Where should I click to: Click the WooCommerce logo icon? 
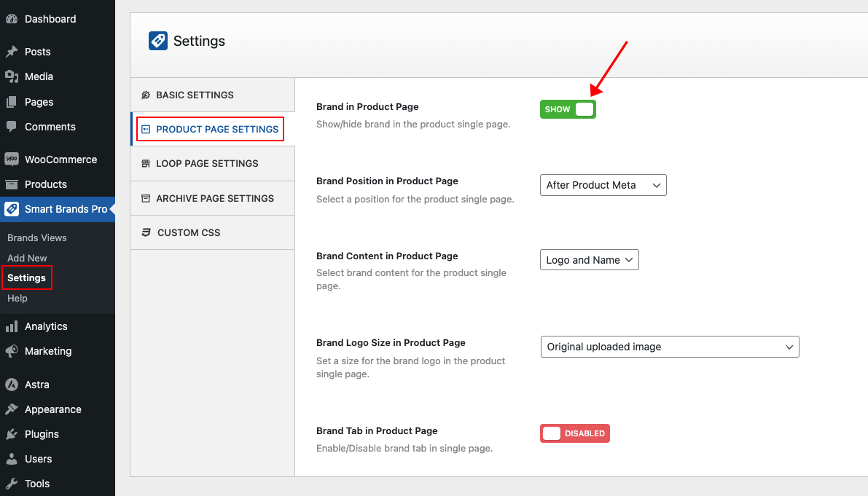12,160
